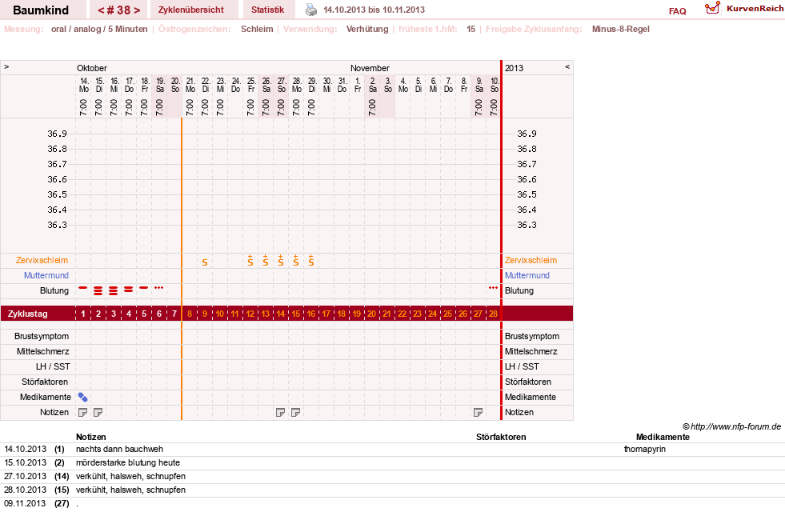This screenshot has height=532, width=785.
Task: Select cycle day 8 in Zyklustag row
Action: pos(189,314)
